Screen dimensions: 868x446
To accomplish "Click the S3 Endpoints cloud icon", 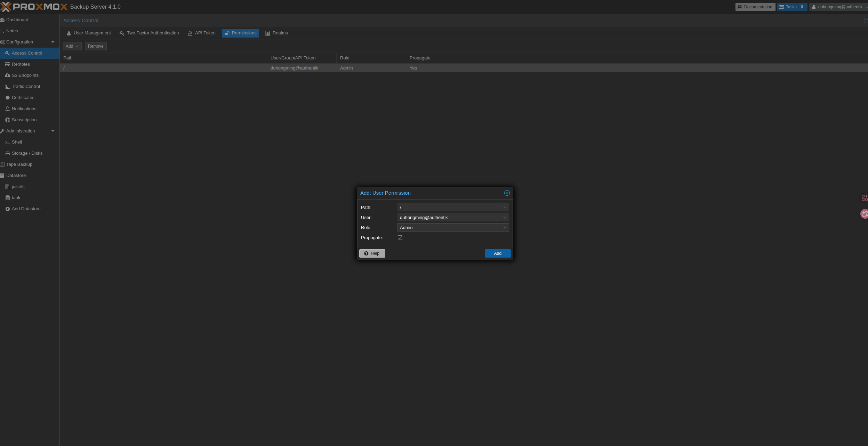I will pos(8,75).
